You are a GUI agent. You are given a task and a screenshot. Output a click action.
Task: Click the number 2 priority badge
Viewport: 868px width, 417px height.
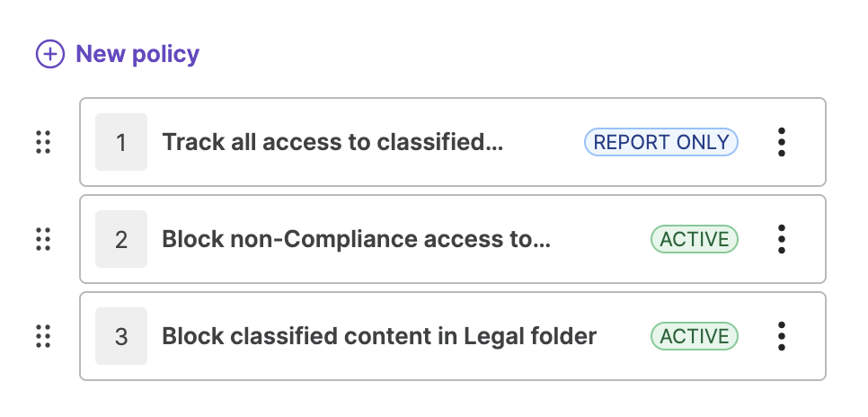pyautogui.click(x=121, y=239)
